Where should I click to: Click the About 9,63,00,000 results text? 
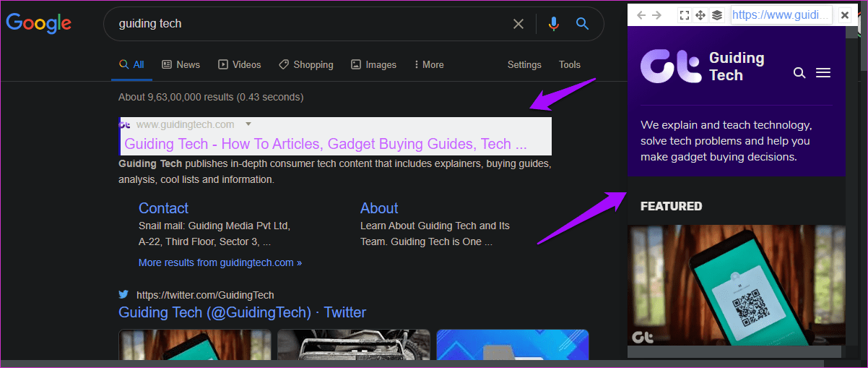coord(211,97)
